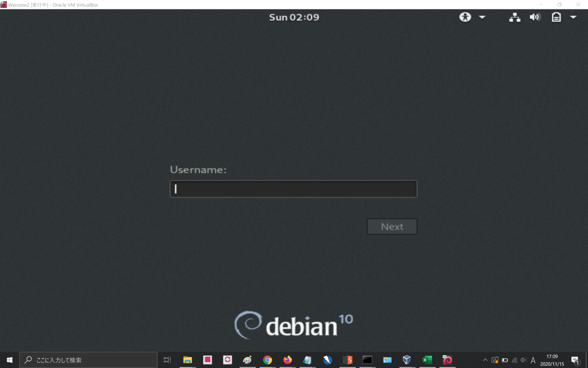This screenshot has width=588, height=368.
Task: Open the black terminal window on taskbar
Action: (367, 360)
